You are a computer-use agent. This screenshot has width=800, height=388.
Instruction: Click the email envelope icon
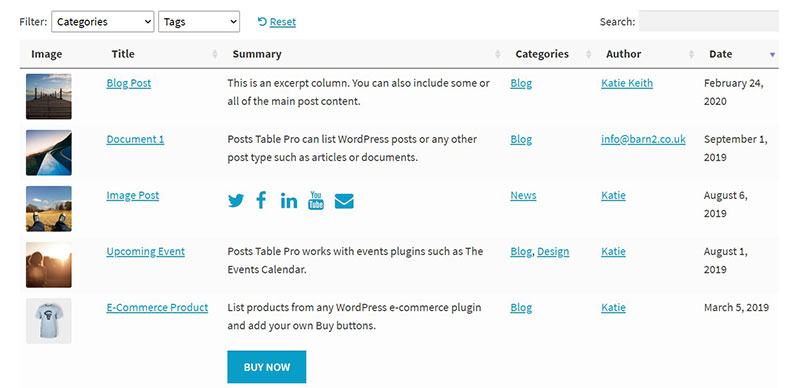coord(344,201)
